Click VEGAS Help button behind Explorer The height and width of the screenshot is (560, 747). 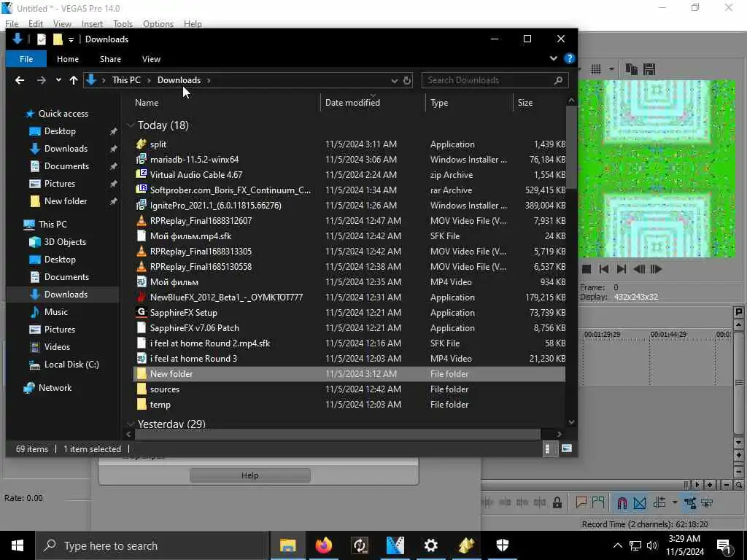(250, 475)
